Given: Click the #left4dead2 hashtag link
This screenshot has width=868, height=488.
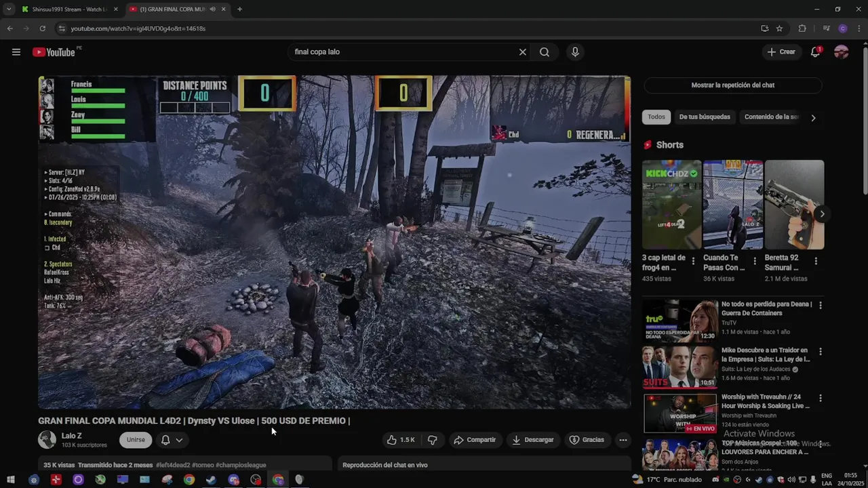Looking at the screenshot, I should pyautogui.click(x=174, y=465).
